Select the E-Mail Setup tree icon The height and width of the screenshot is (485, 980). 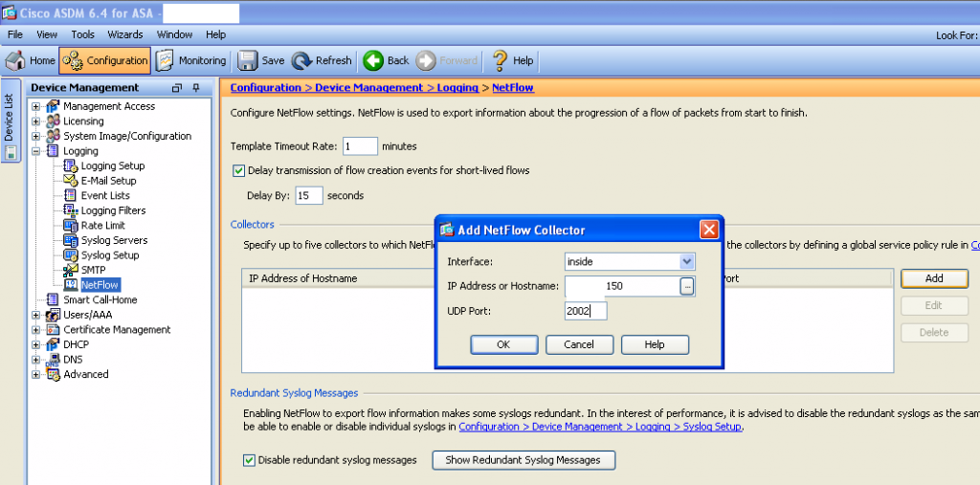(x=70, y=181)
